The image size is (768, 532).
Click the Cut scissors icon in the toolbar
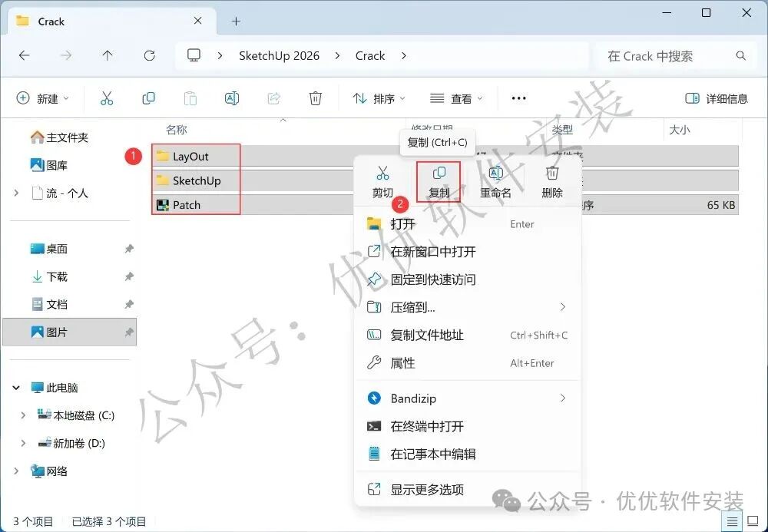pos(106,98)
